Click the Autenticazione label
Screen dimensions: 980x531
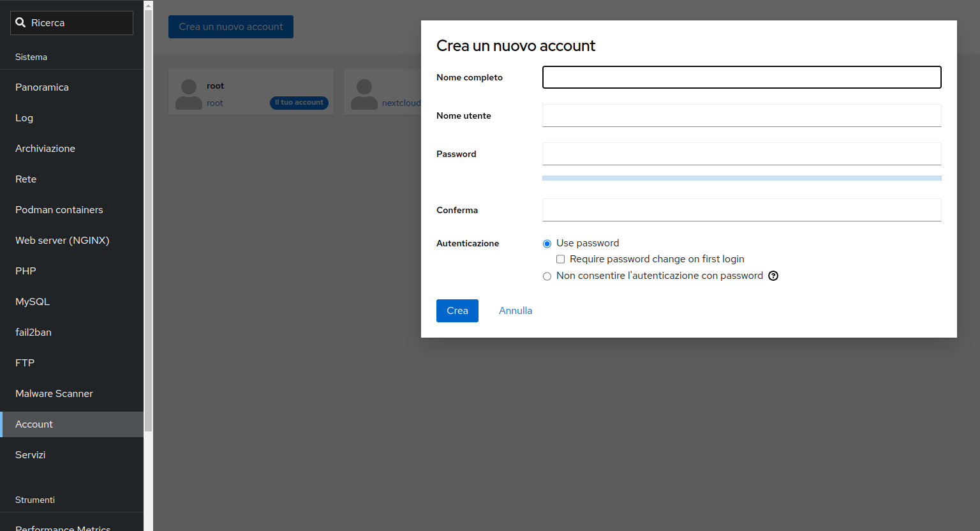pyautogui.click(x=468, y=243)
